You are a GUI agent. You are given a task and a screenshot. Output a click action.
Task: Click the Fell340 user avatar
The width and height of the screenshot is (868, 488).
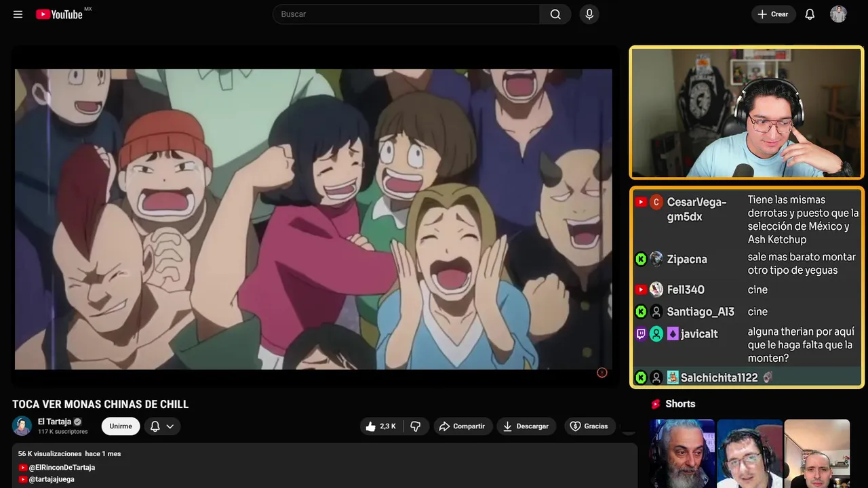pyautogui.click(x=656, y=289)
